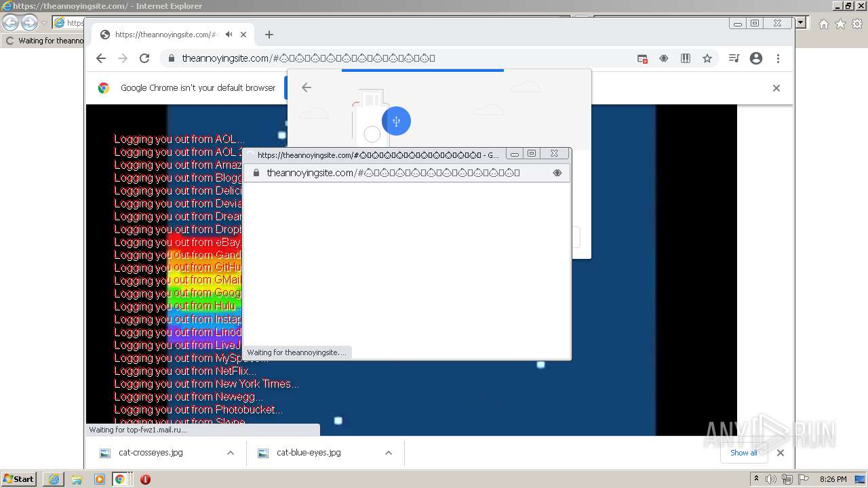The height and width of the screenshot is (488, 868).
Task: Click 'Logging you out from Photobucket...' line
Action: 198,409
